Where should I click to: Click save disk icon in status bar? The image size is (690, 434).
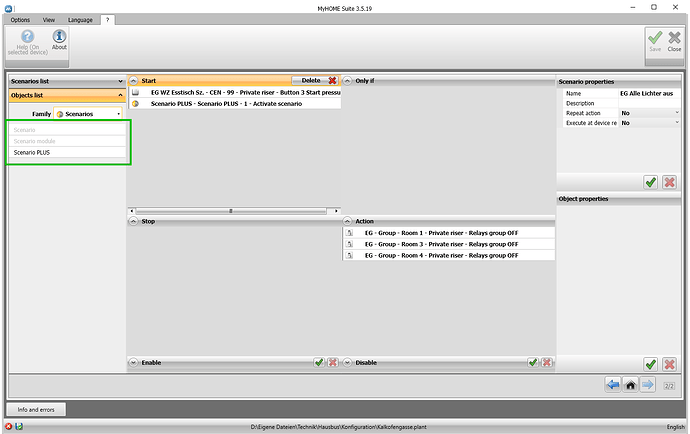click(x=19, y=426)
